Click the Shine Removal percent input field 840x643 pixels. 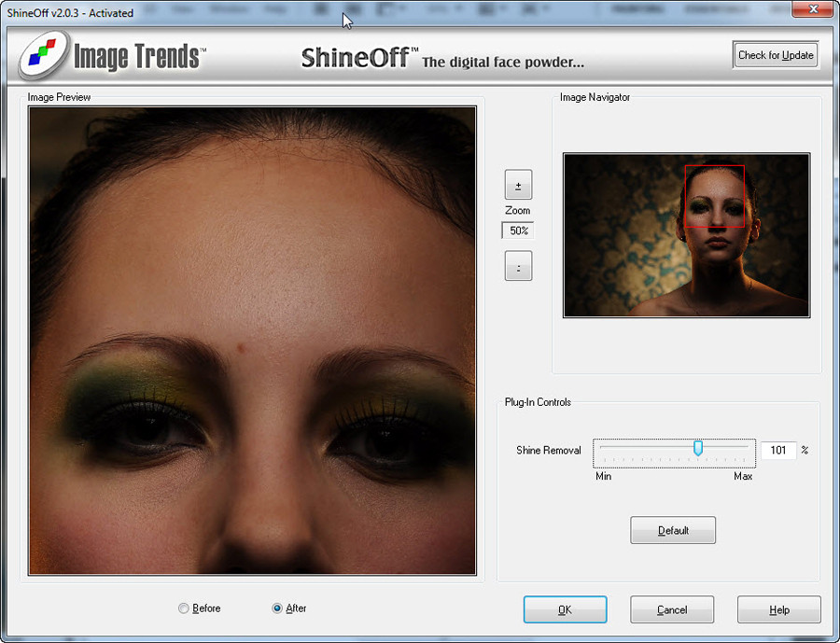(x=777, y=450)
